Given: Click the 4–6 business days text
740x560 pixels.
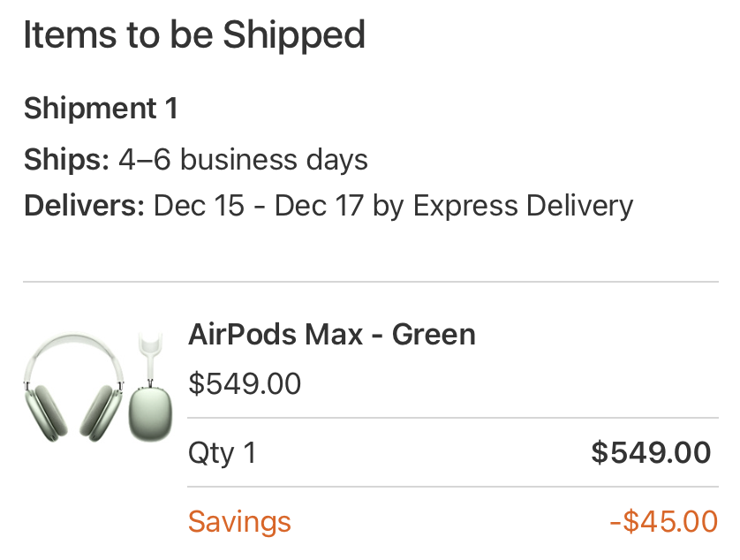Looking at the screenshot, I should [x=243, y=160].
